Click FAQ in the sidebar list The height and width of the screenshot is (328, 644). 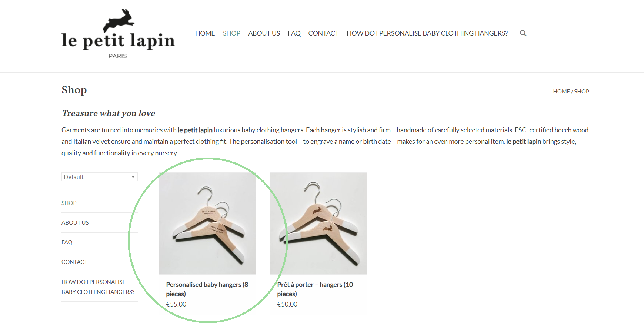click(x=67, y=242)
